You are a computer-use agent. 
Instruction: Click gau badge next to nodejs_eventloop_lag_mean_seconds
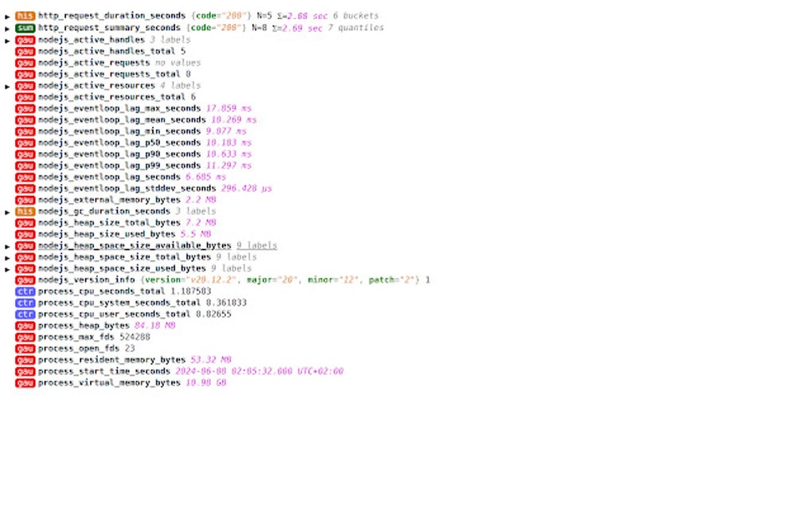(x=25, y=120)
